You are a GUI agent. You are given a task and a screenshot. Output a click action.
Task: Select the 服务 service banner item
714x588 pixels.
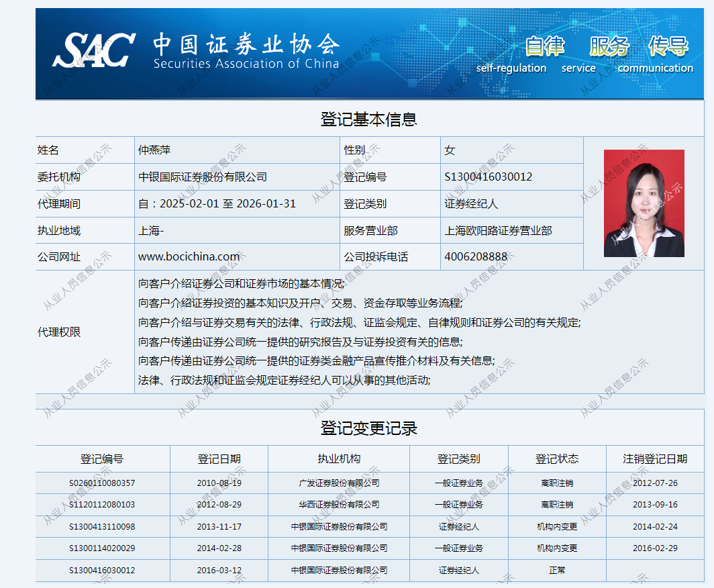tap(609, 46)
